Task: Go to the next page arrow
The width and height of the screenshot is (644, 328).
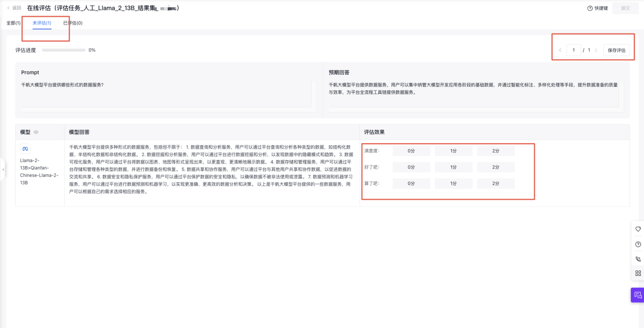Action: [x=596, y=50]
